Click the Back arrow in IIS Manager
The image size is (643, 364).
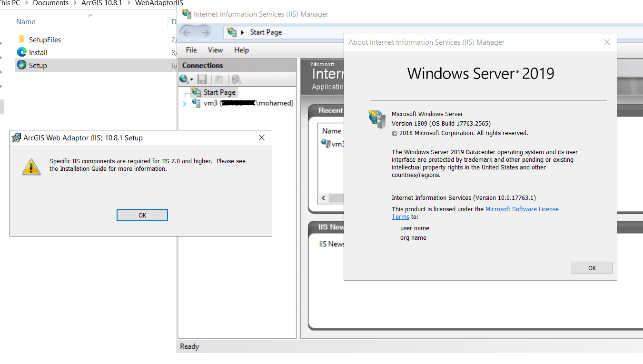click(x=187, y=32)
